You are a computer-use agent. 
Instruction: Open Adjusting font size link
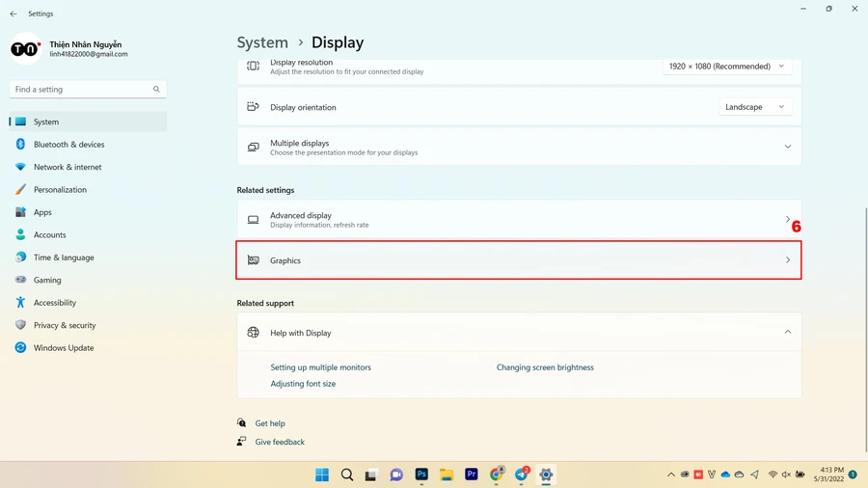coord(303,384)
